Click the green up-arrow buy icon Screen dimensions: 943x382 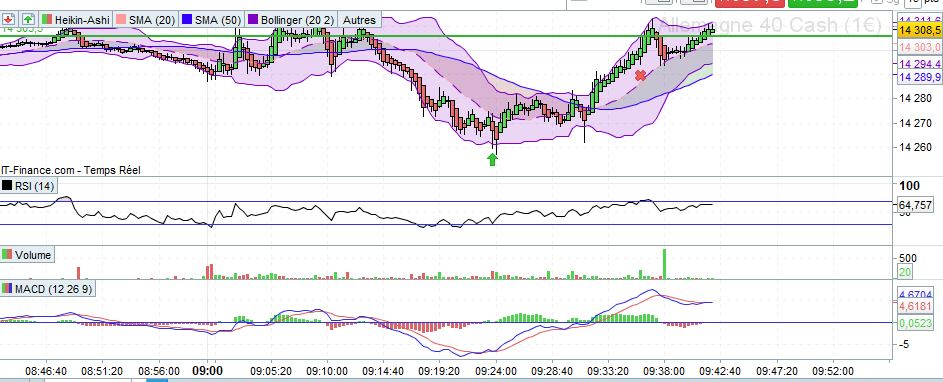(x=29, y=19)
